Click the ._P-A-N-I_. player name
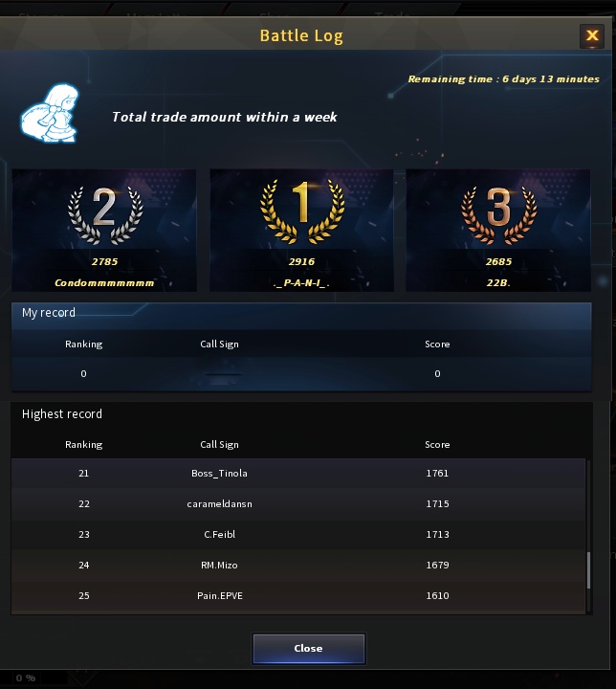This screenshot has width=616, height=689. (301, 283)
